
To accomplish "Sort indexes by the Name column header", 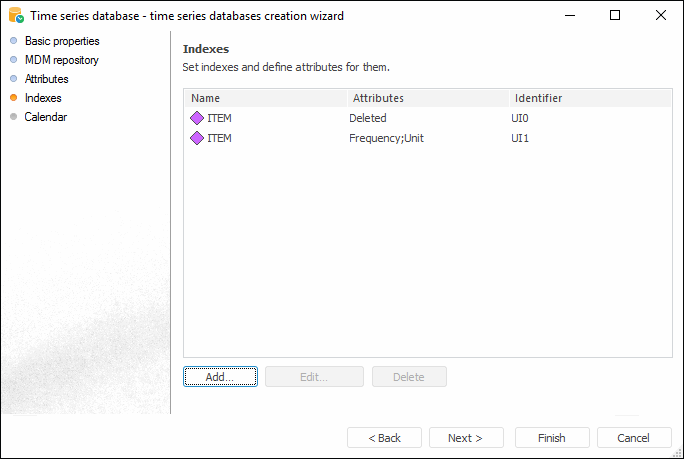I will coord(265,98).
